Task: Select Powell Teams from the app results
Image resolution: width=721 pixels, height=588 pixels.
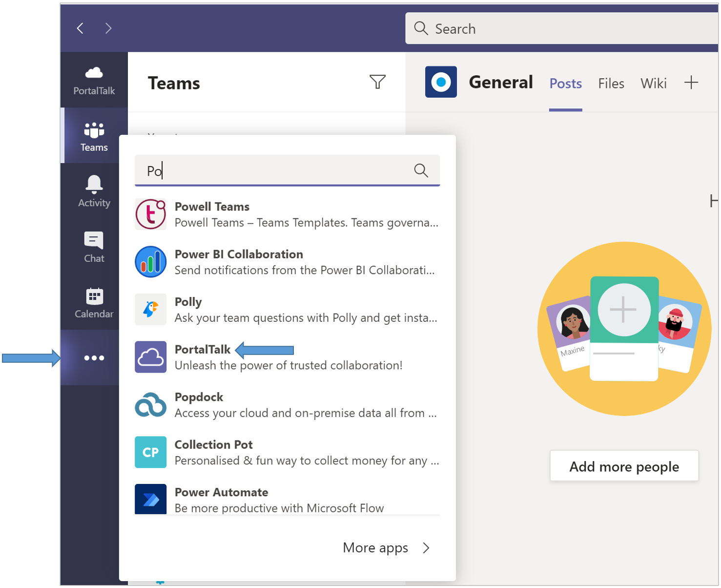Action: click(288, 214)
